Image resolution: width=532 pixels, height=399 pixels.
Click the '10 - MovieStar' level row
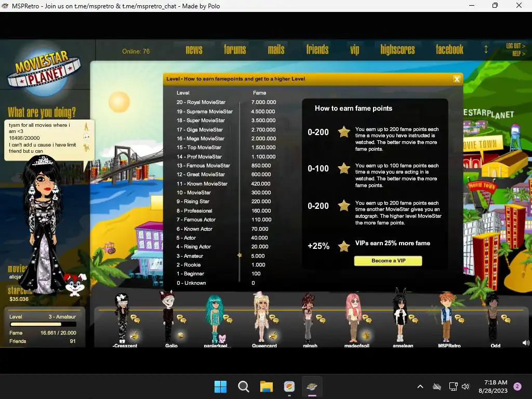pyautogui.click(x=193, y=192)
